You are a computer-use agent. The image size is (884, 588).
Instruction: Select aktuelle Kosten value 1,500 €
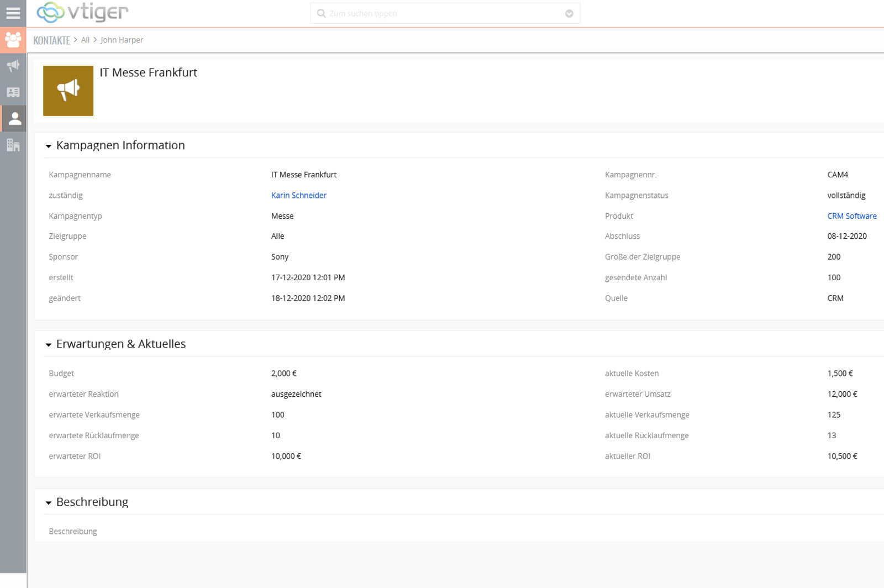[x=840, y=374]
